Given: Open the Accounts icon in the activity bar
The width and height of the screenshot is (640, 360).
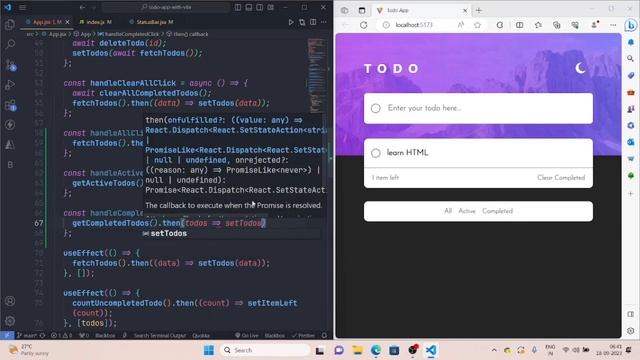Looking at the screenshot, I should click(x=10, y=301).
